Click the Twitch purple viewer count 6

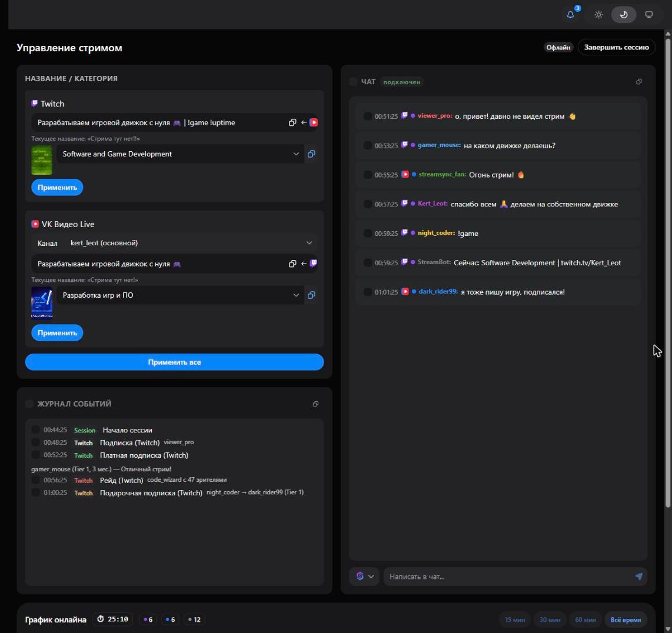[x=148, y=619]
